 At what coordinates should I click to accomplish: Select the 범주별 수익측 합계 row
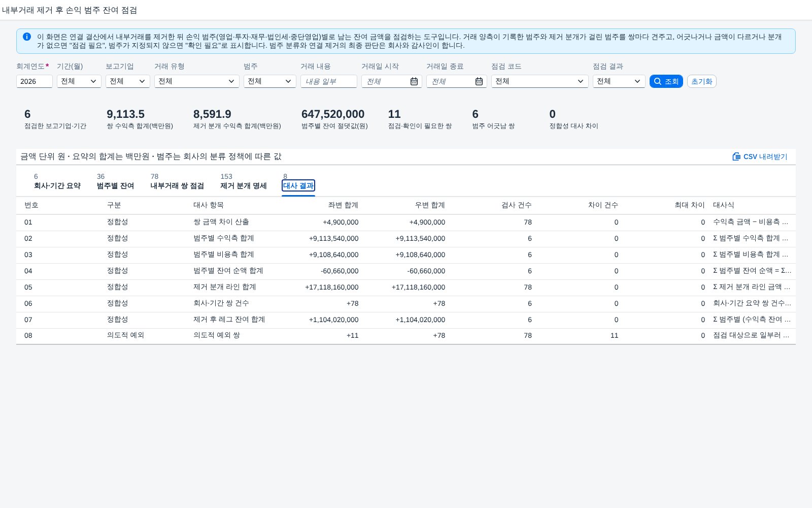[406, 238]
